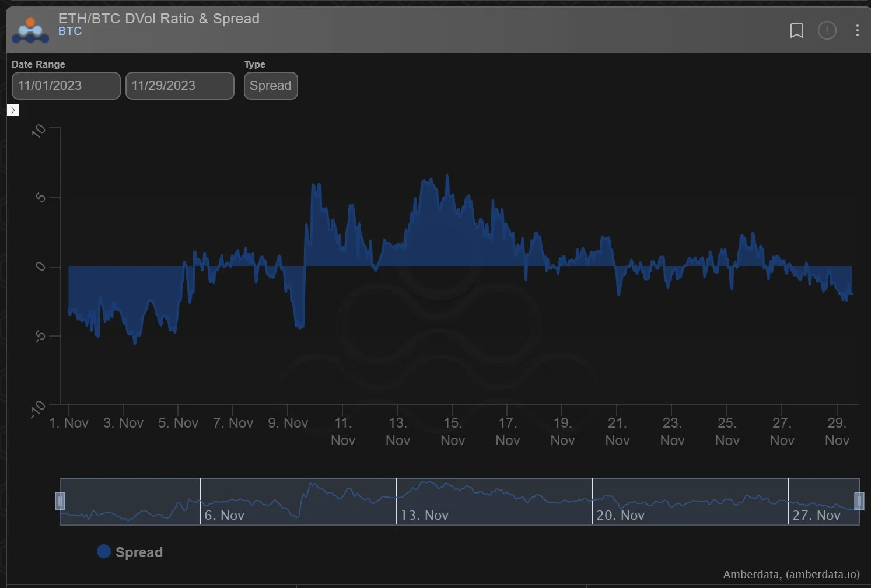Click the Amberdata logo icon
The height and width of the screenshot is (588, 871).
coord(30,30)
